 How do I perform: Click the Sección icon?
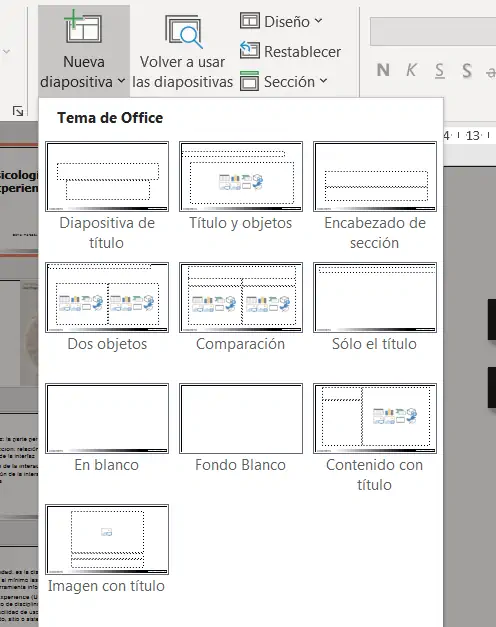click(250, 82)
